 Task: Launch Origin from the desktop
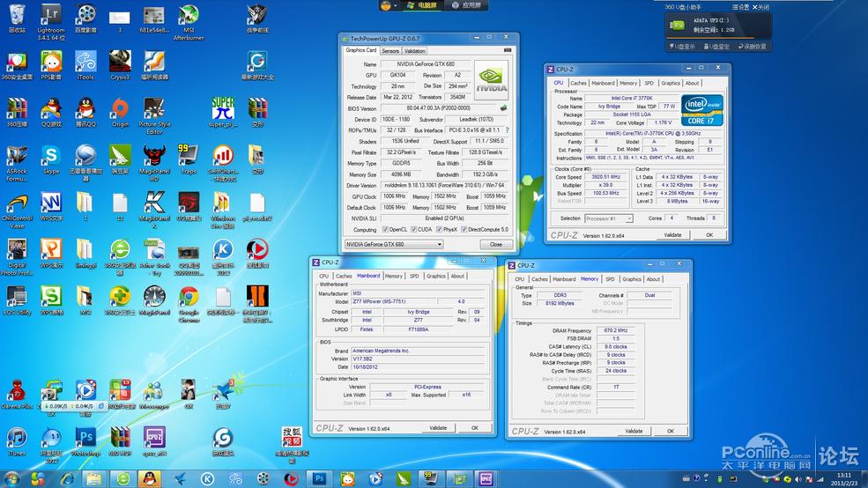[x=120, y=113]
